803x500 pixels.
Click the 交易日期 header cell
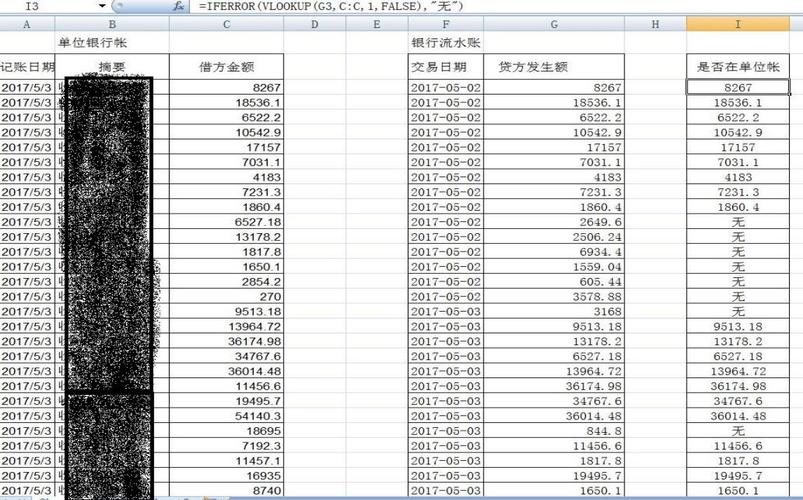point(446,67)
